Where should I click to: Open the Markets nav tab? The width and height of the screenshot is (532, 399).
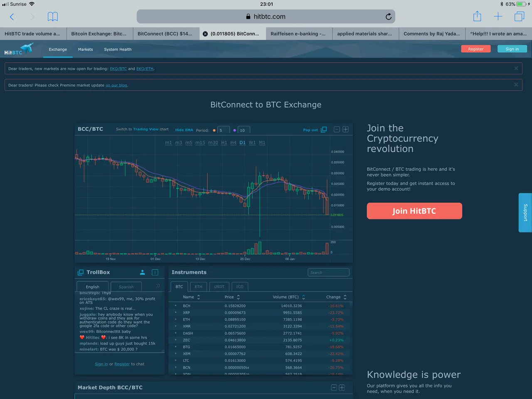(x=86, y=49)
